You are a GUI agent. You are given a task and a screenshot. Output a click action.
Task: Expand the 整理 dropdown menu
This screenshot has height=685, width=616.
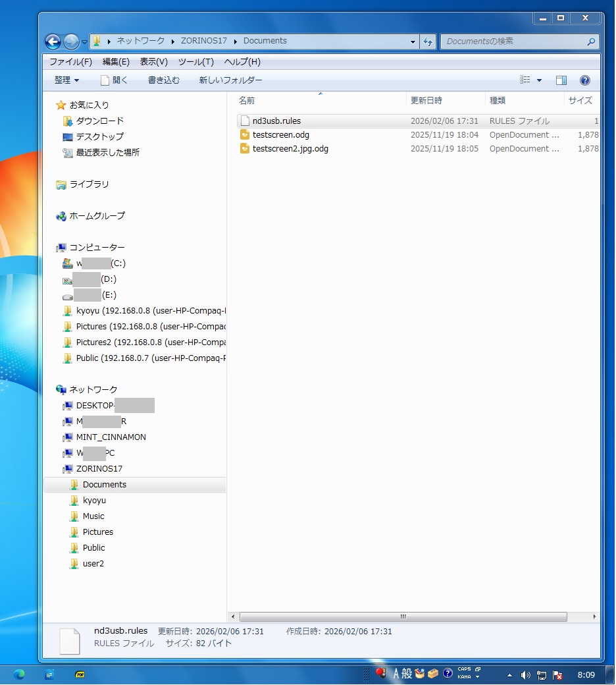pos(66,80)
